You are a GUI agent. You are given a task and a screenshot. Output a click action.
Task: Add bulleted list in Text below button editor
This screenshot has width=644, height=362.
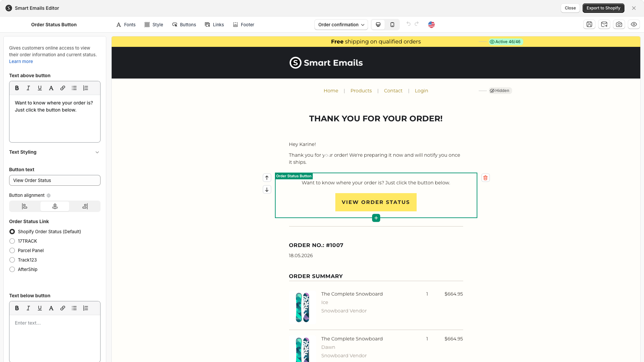(74, 308)
